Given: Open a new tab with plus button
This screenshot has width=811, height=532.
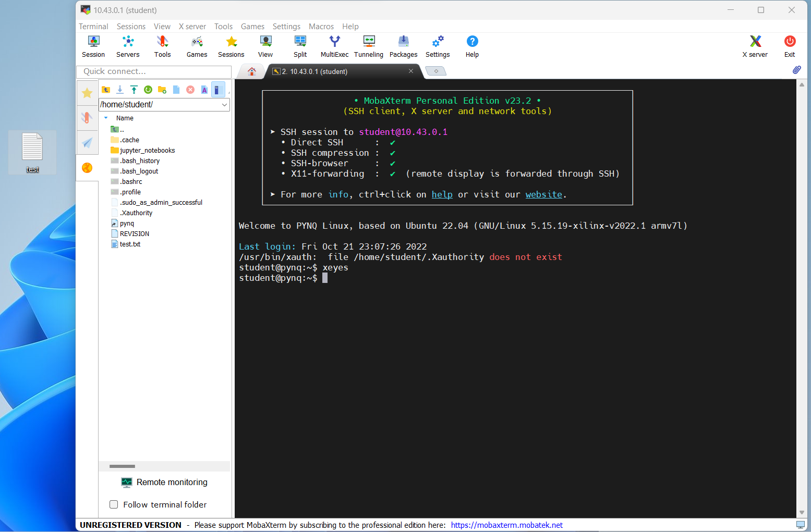Looking at the screenshot, I should click(x=436, y=71).
